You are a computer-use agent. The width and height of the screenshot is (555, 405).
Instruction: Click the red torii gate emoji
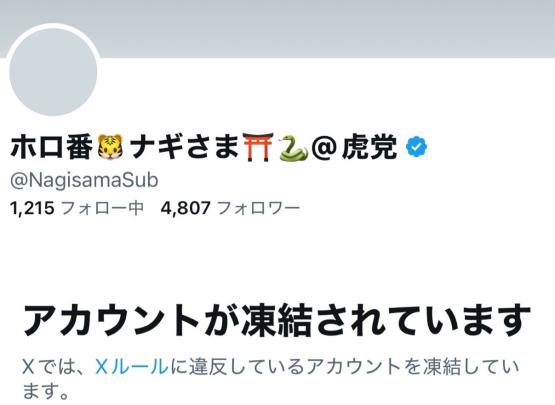click(258, 147)
